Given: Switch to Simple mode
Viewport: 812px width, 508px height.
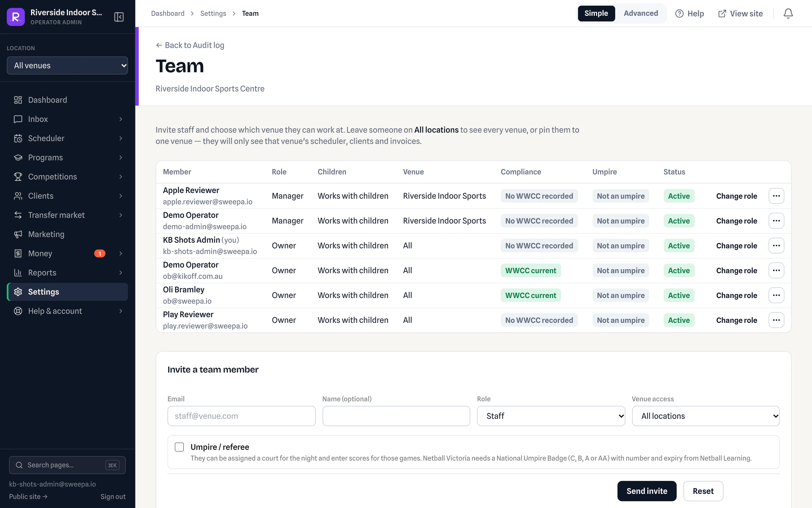Looking at the screenshot, I should 596,14.
